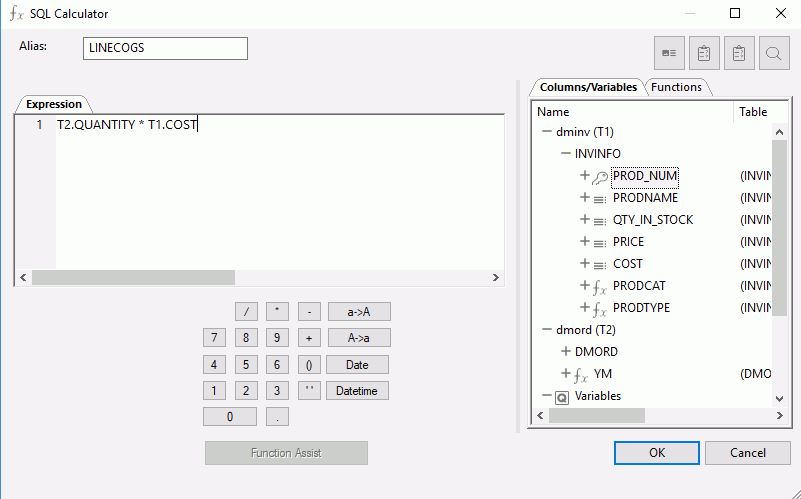Cancel the SQL Calculator dialog

click(x=748, y=453)
